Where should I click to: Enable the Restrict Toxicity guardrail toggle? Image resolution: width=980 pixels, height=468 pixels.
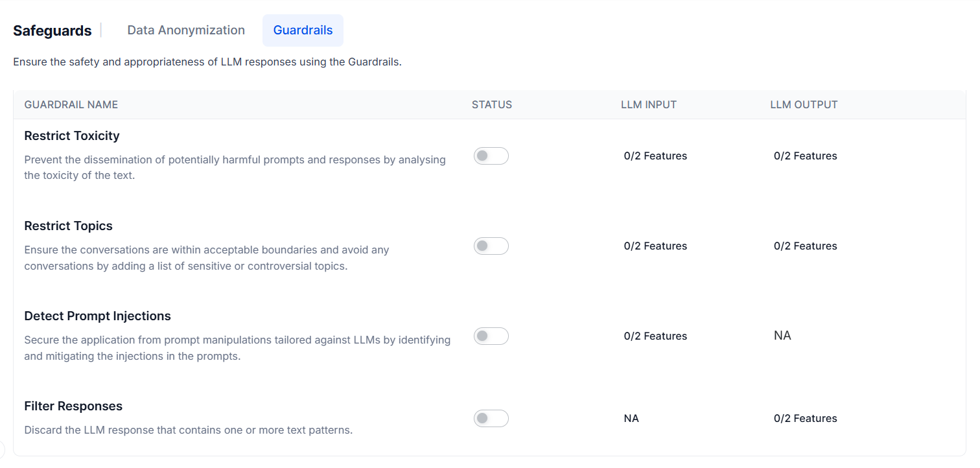click(491, 156)
